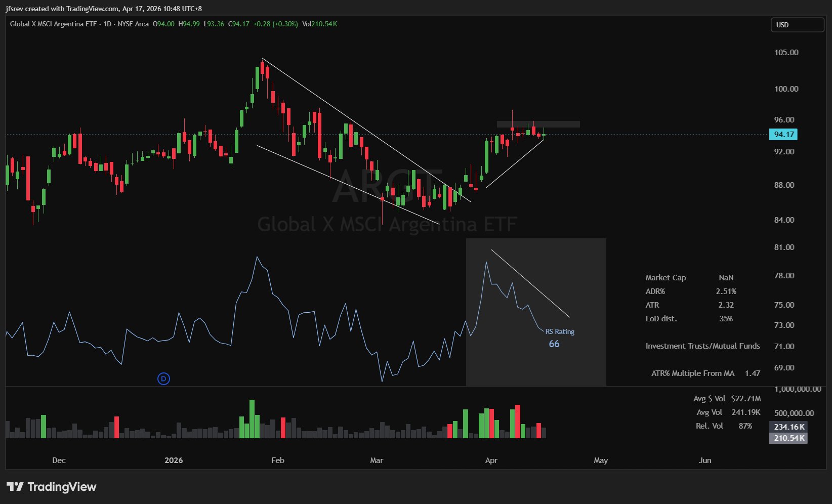
Task: Click the open value O94.00
Action: coord(163,24)
